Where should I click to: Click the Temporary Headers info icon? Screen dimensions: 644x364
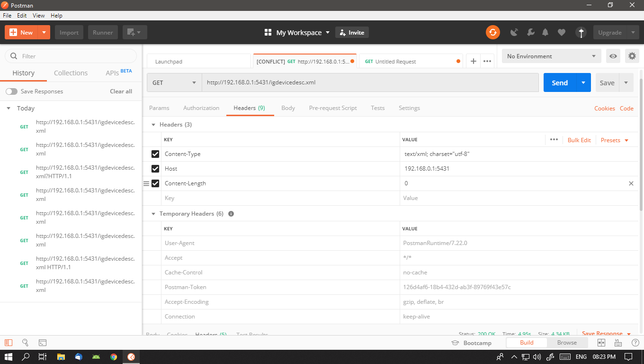click(x=231, y=214)
